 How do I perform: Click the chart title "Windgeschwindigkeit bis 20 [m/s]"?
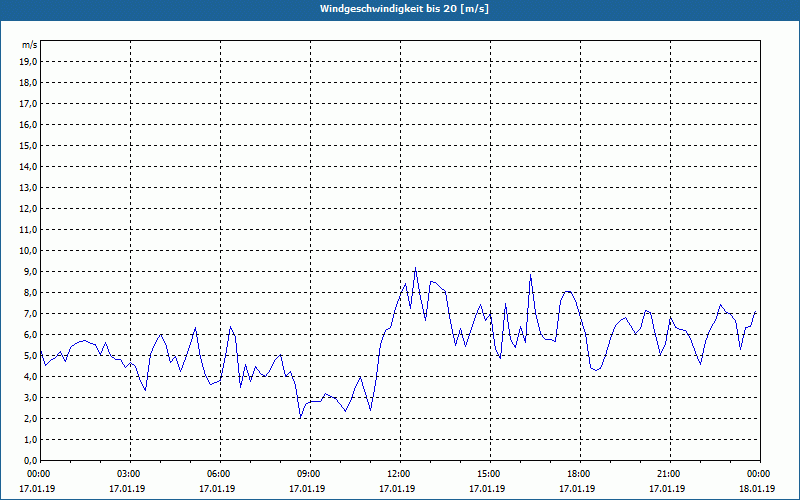[404, 9]
